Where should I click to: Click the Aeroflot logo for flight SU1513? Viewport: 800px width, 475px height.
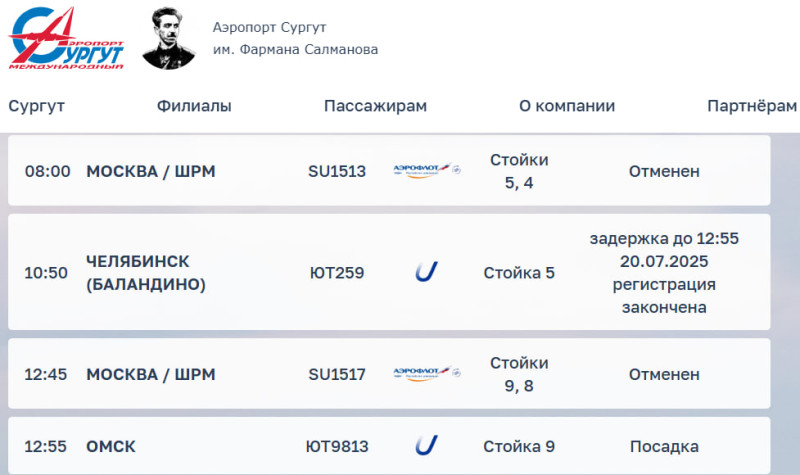(427, 170)
